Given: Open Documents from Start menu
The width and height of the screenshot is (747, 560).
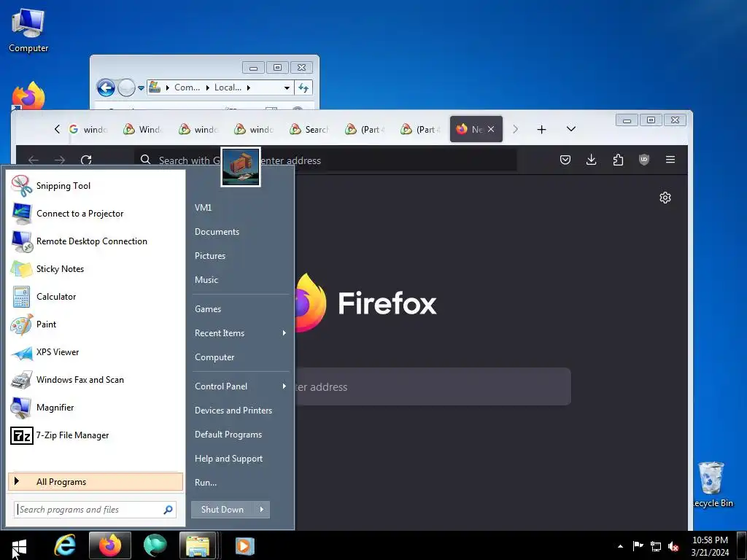Looking at the screenshot, I should tap(217, 232).
